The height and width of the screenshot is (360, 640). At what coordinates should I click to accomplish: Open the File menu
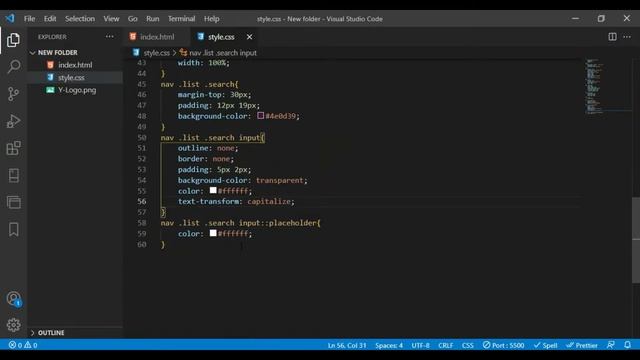pyautogui.click(x=29, y=19)
